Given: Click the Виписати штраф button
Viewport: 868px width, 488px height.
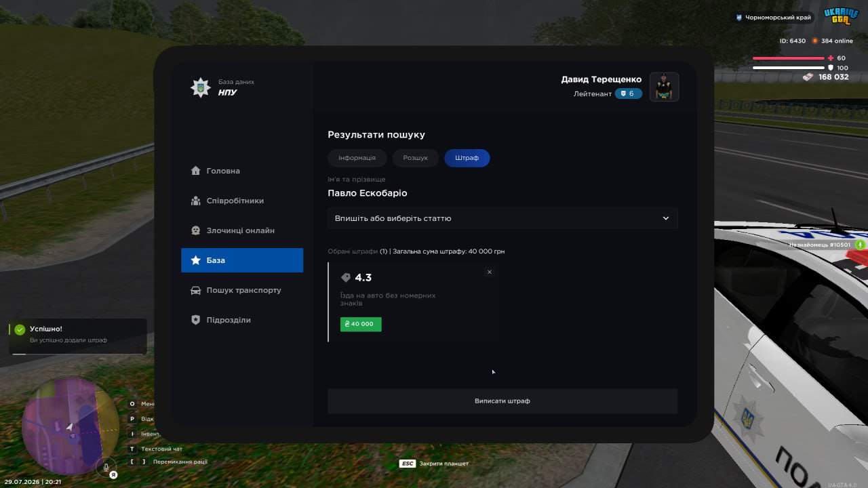Looking at the screenshot, I should coord(502,401).
